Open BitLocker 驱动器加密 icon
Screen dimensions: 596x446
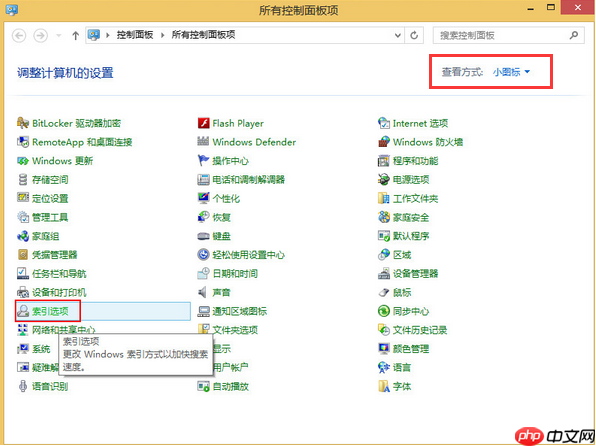tap(23, 123)
